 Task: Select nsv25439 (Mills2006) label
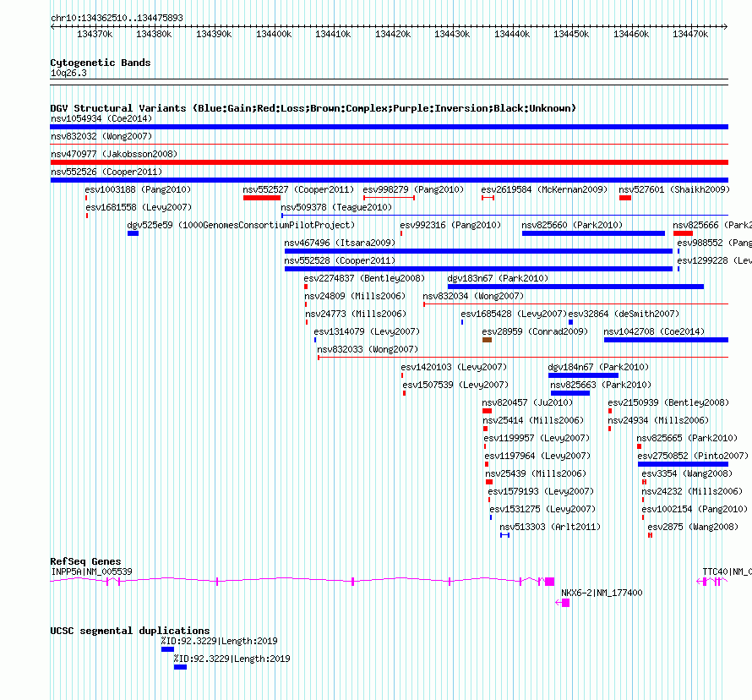pos(536,473)
